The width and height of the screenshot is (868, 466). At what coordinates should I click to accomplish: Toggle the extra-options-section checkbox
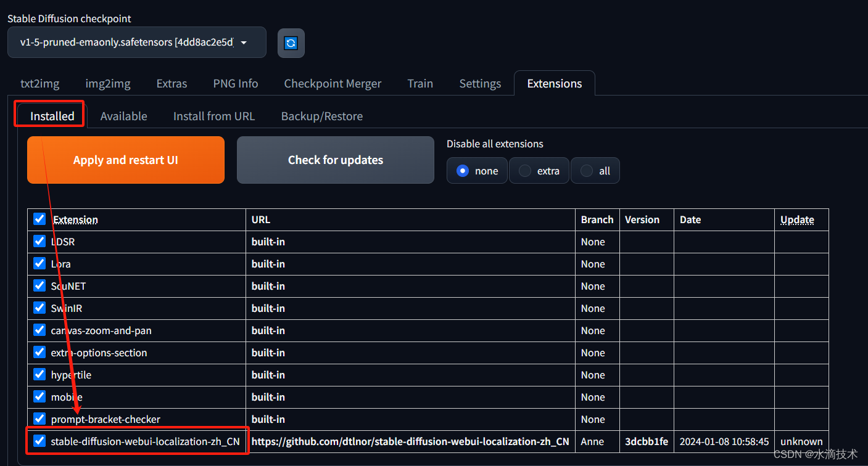coord(39,352)
